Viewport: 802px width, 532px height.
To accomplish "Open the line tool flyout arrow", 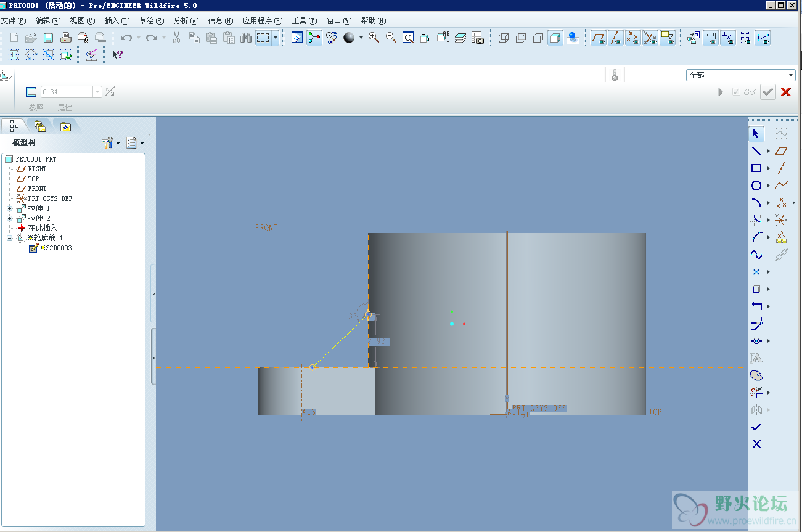I will [x=769, y=151].
